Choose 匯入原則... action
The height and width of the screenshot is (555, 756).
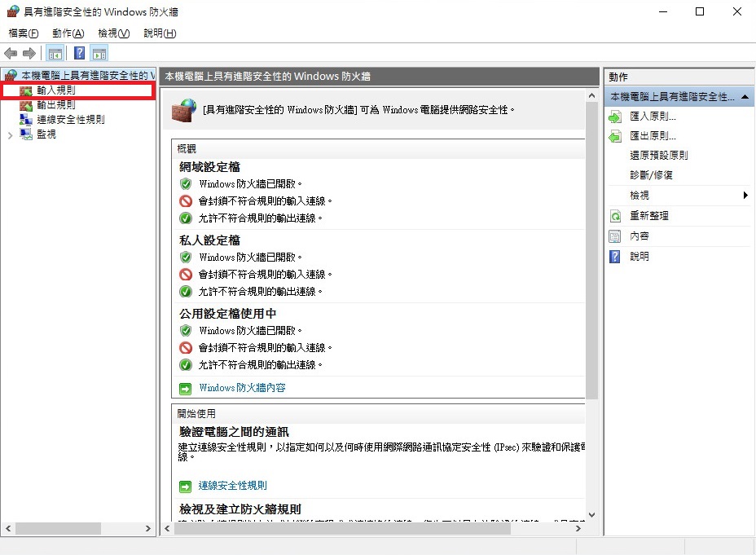[x=653, y=117]
